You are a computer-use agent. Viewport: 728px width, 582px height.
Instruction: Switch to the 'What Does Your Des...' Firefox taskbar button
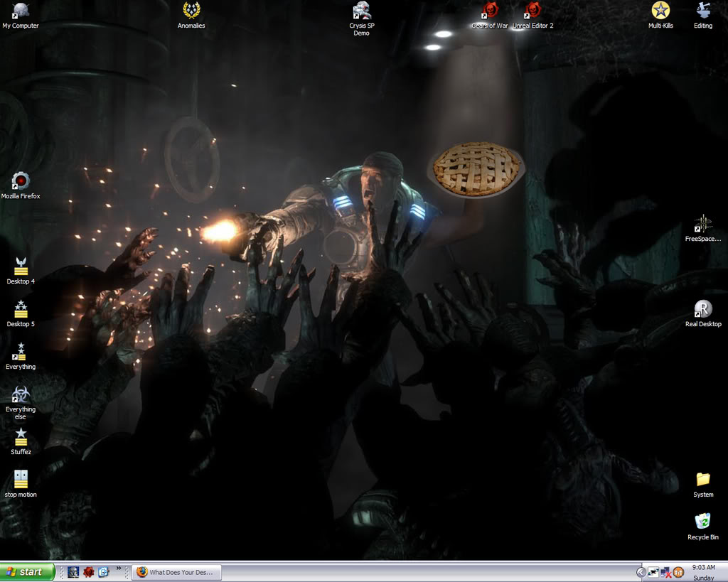coord(176,572)
